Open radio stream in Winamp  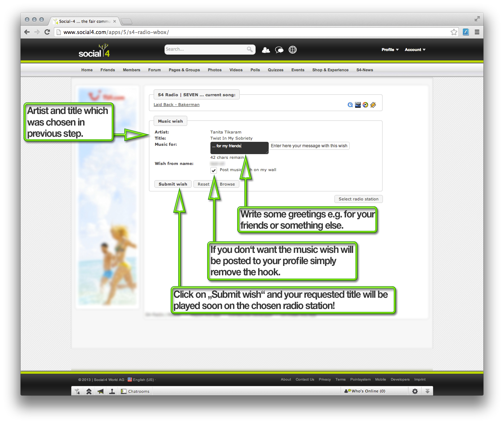pos(373,105)
